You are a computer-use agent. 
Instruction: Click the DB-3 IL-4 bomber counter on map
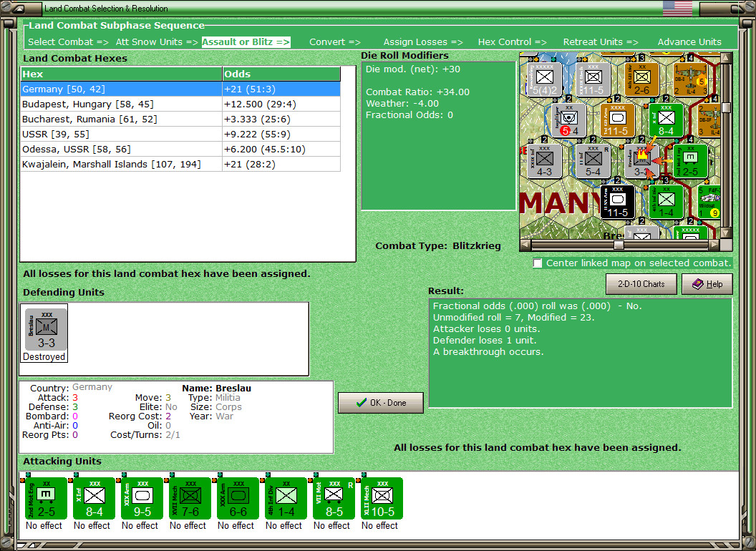[690, 79]
